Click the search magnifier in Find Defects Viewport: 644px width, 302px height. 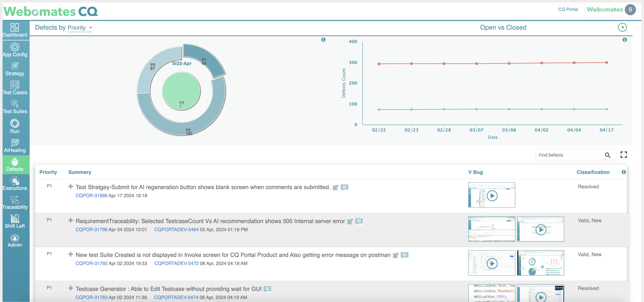click(x=608, y=155)
